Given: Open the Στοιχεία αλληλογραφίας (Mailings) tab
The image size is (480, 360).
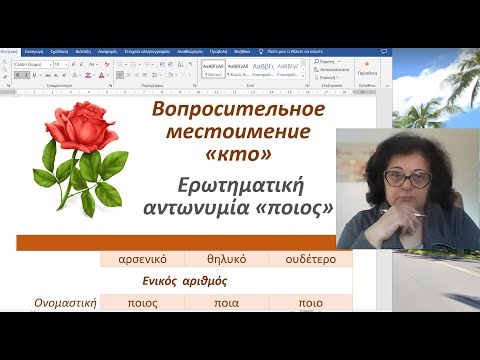Looking at the screenshot, I should pos(147,52).
